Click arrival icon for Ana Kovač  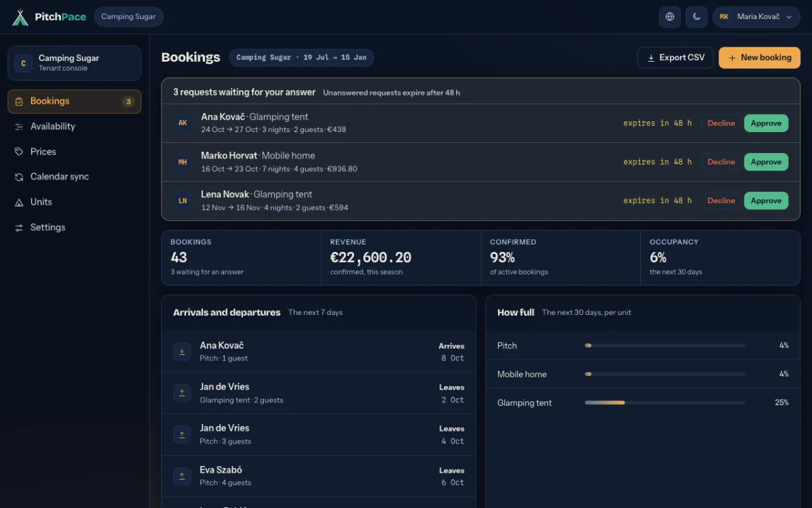coord(182,352)
